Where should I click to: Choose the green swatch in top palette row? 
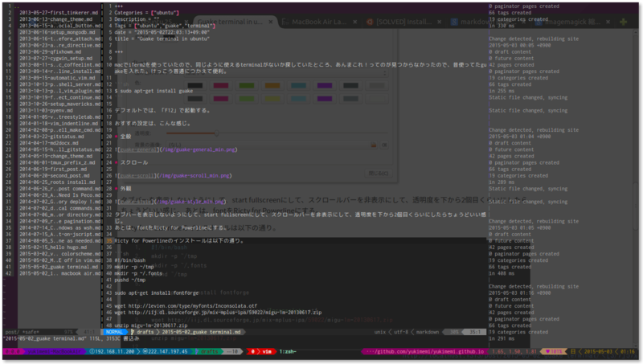coord(248,85)
